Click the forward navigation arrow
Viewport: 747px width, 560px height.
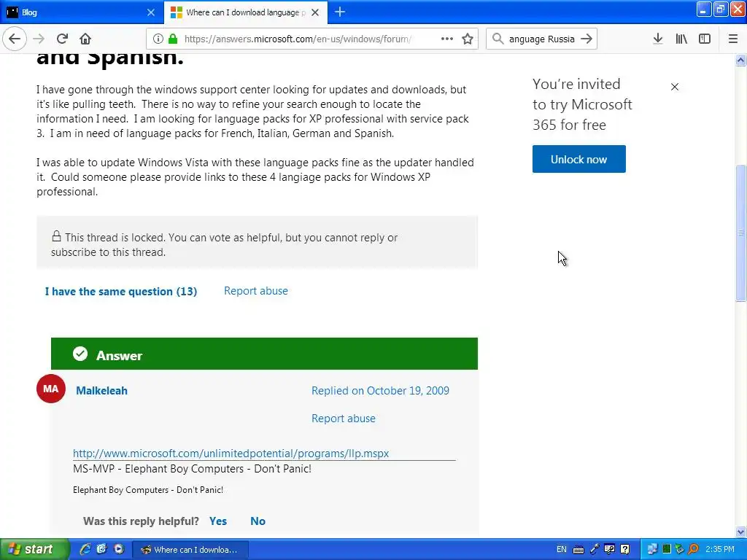point(39,39)
